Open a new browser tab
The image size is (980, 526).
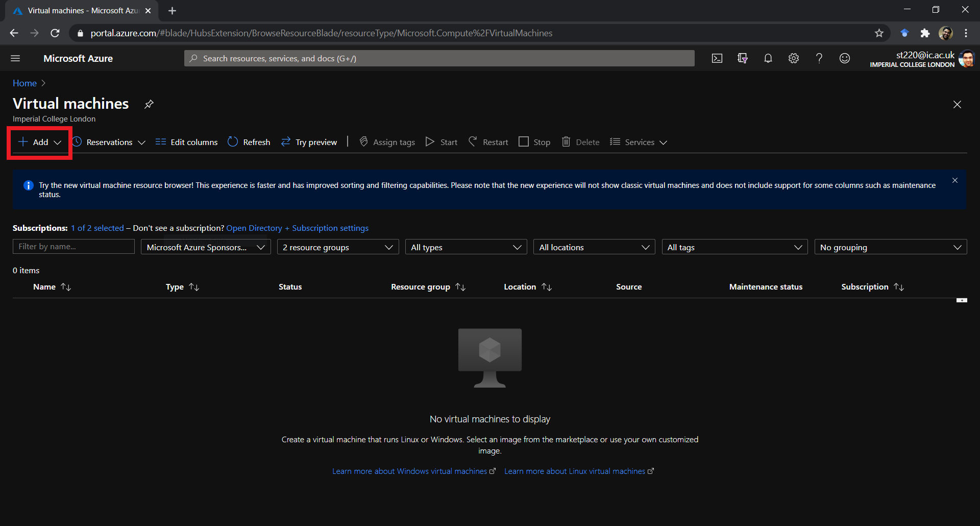172,11
